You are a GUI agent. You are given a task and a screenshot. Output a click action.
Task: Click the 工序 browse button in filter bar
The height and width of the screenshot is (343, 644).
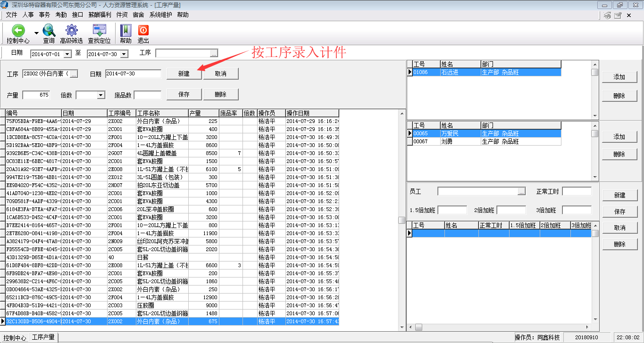pyautogui.click(x=214, y=53)
